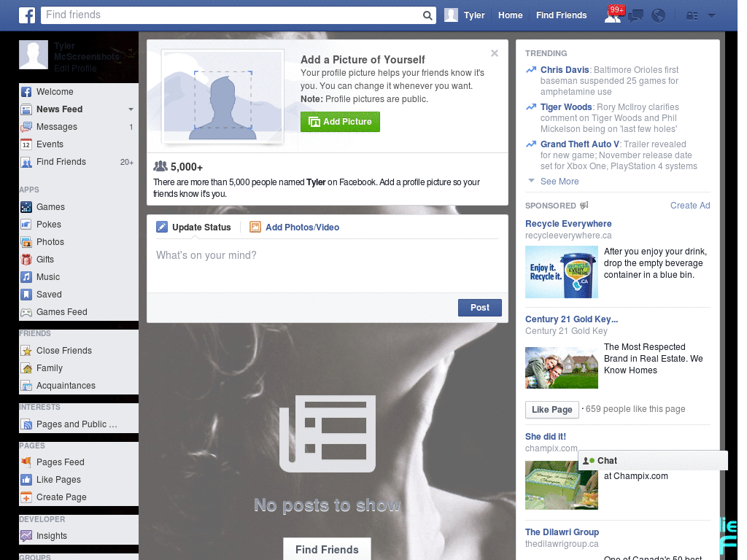Open the Grand Theft Auto V trend
The height and width of the screenshot is (560, 747).
(580, 144)
